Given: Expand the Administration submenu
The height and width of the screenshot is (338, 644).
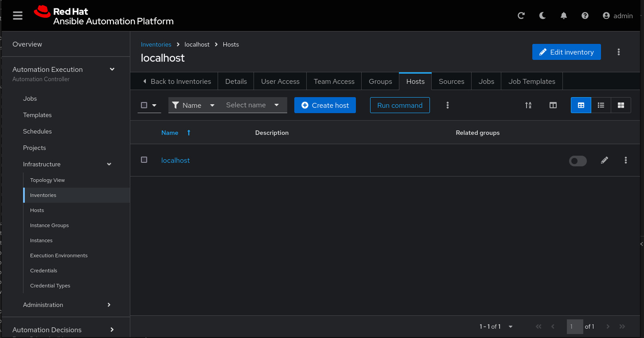Looking at the screenshot, I should point(109,305).
